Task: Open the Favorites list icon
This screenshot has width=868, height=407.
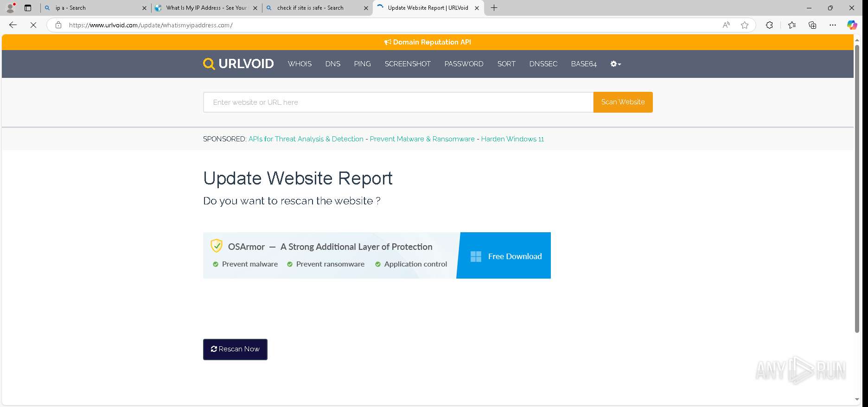Action: point(792,25)
